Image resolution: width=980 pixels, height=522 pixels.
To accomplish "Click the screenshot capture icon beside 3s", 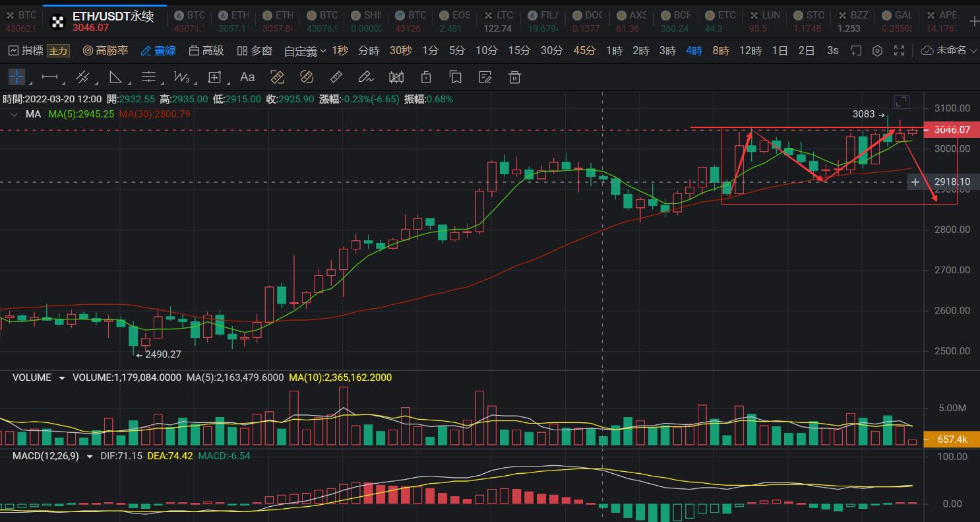I will 856,51.
